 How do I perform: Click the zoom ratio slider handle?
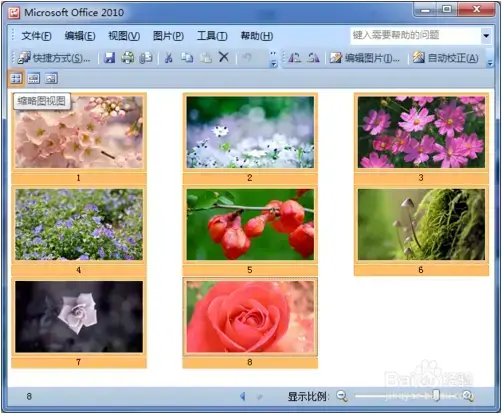[436, 396]
